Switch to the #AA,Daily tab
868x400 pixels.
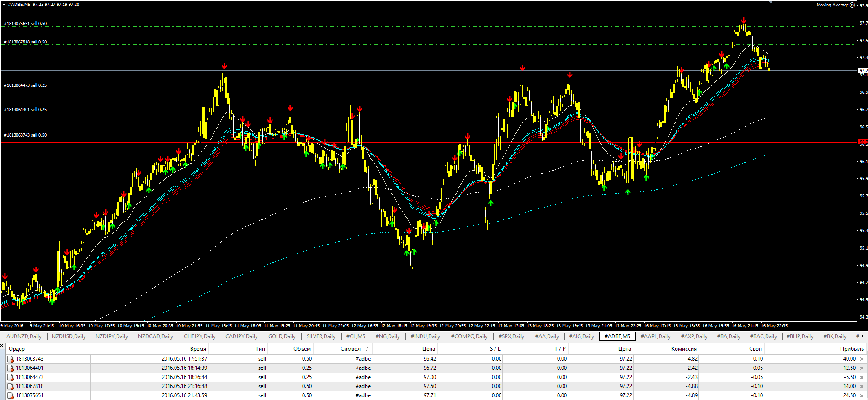point(547,336)
